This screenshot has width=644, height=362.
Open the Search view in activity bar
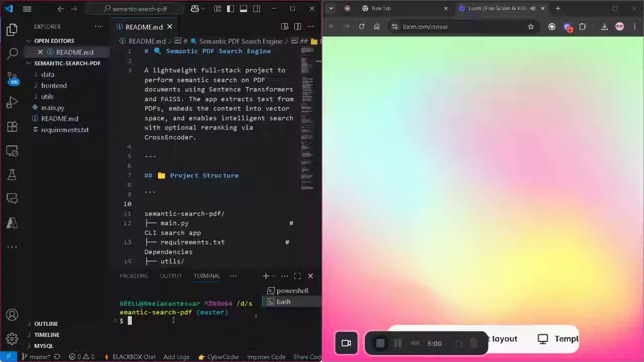[x=12, y=53]
